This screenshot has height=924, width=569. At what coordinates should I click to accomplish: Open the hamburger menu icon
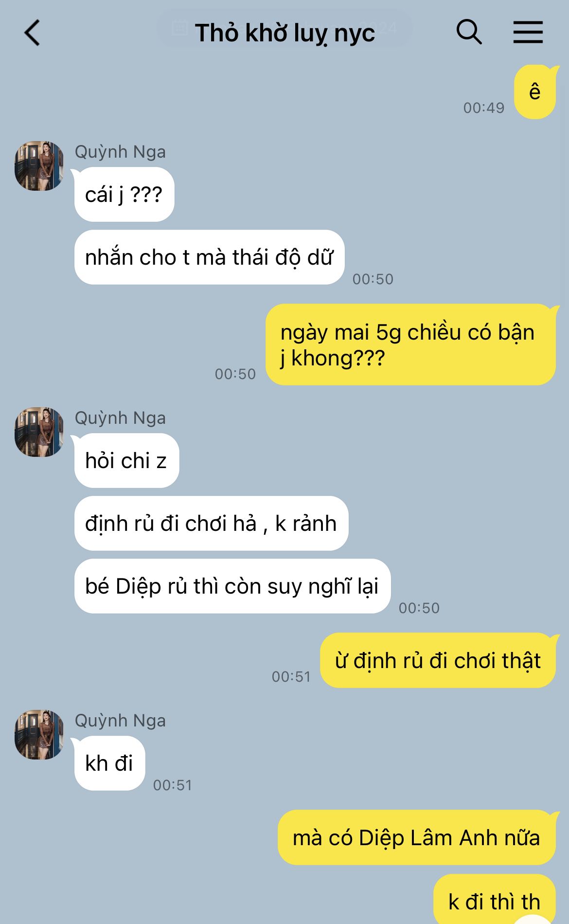point(528,33)
